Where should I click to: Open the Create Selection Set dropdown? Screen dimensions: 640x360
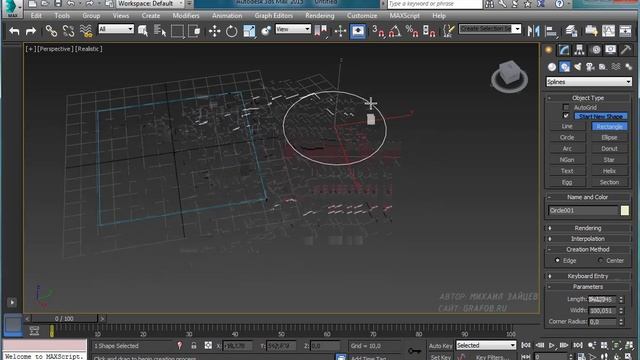click(x=490, y=29)
